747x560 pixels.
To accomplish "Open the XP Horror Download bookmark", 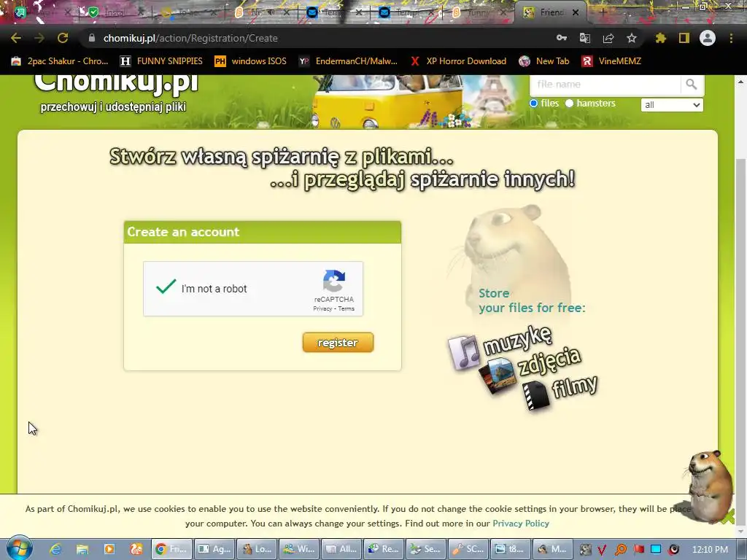I will 458,61.
